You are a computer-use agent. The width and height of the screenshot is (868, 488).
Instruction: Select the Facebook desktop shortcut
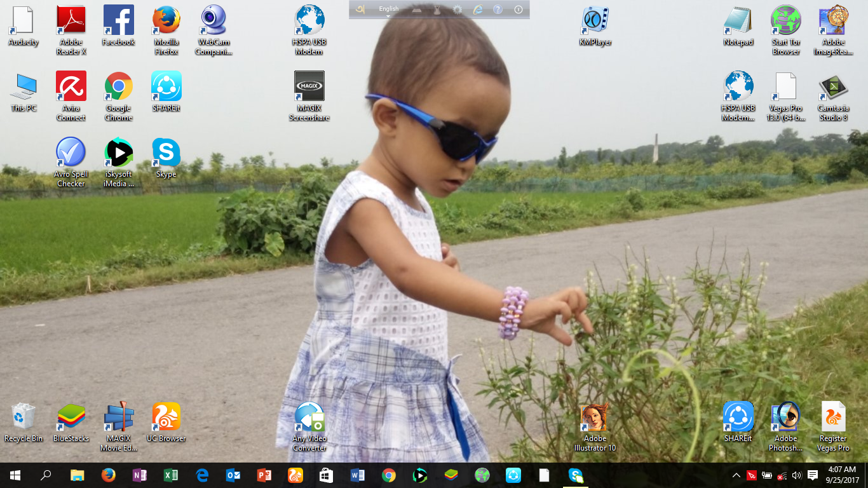coord(119,26)
